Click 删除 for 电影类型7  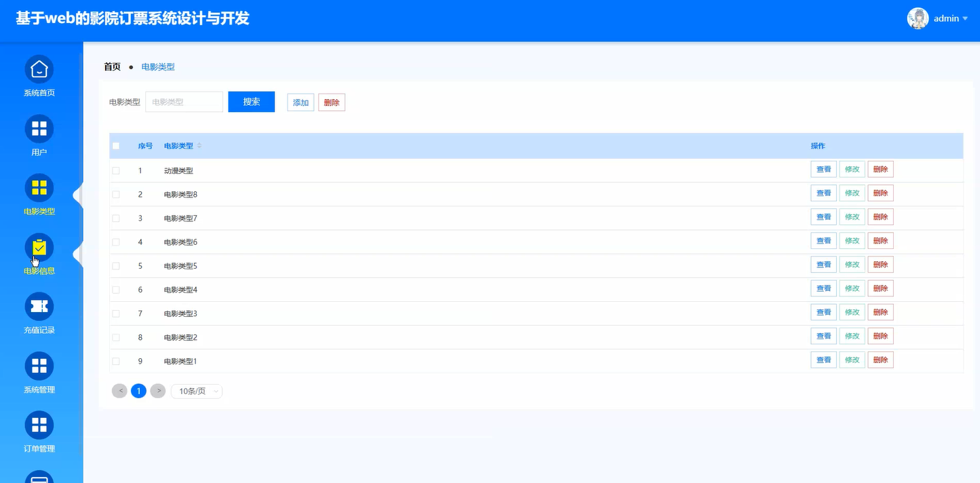pos(880,217)
